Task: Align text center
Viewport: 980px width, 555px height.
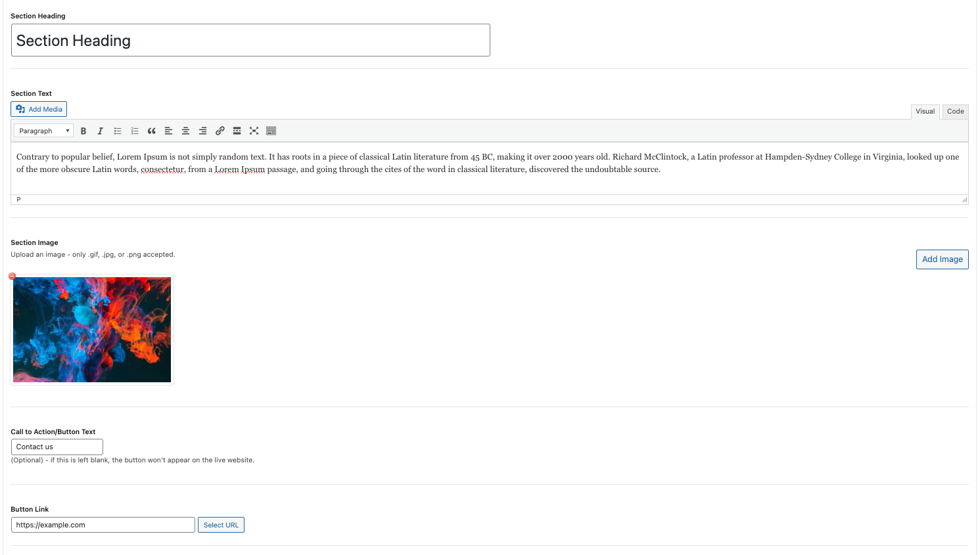Action: 186,131
